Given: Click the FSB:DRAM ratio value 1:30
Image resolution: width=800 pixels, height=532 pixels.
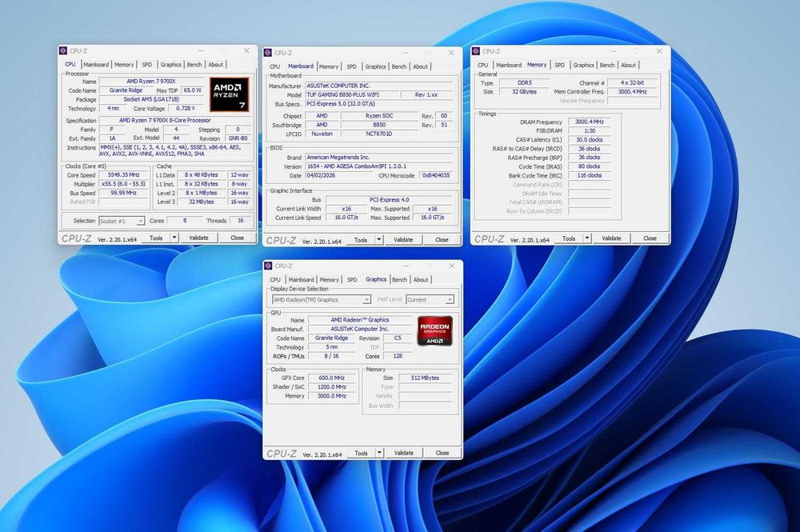Looking at the screenshot, I should [x=590, y=131].
